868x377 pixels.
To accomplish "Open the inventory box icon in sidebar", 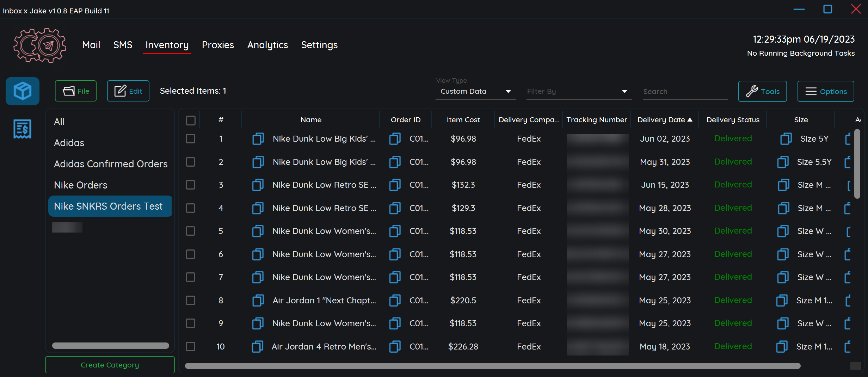I will 23,91.
